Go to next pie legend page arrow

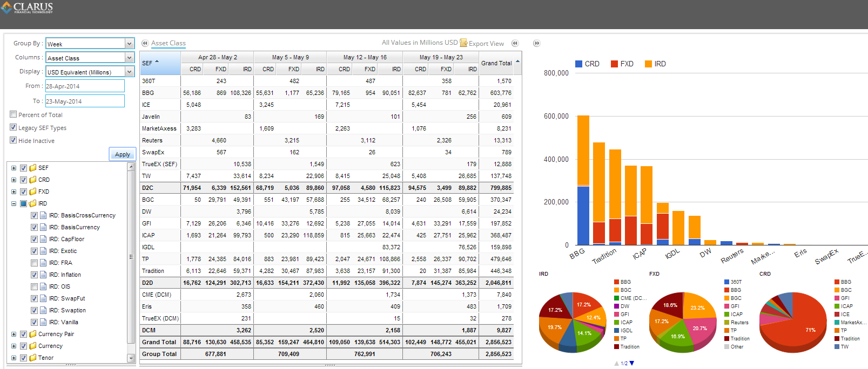point(632,363)
